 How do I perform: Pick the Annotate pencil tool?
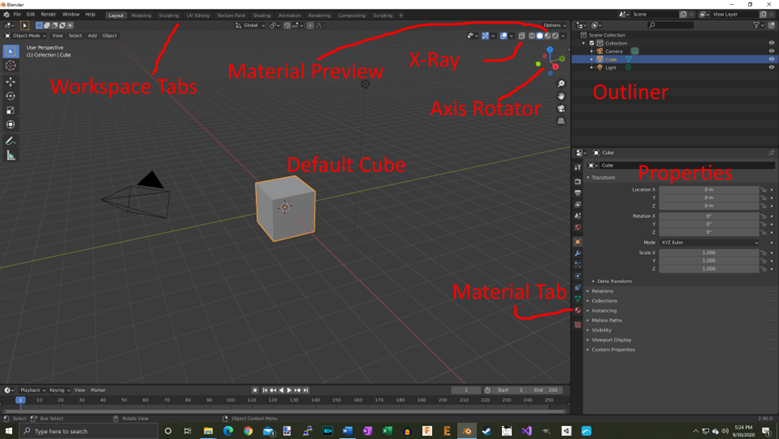pyautogui.click(x=11, y=141)
